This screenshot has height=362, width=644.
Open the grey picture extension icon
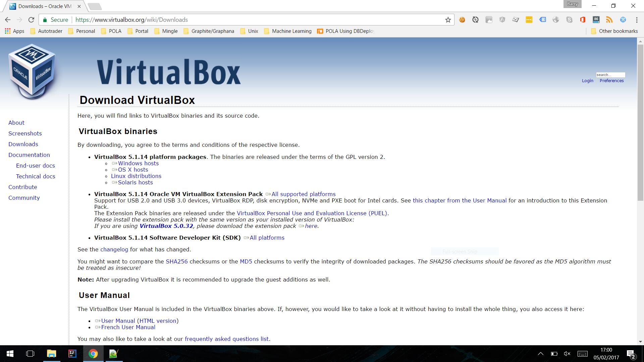(x=489, y=20)
